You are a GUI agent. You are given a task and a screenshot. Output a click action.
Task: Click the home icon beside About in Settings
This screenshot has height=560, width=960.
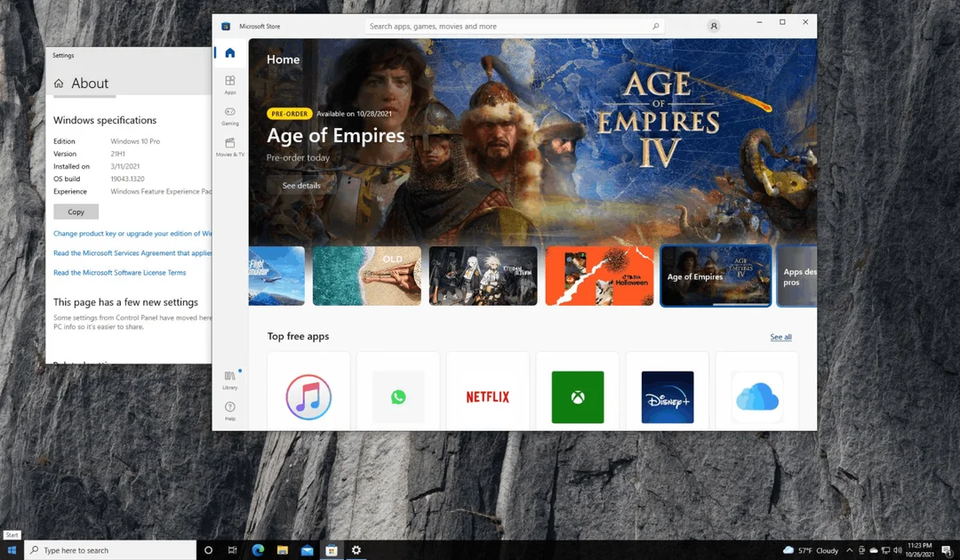59,84
